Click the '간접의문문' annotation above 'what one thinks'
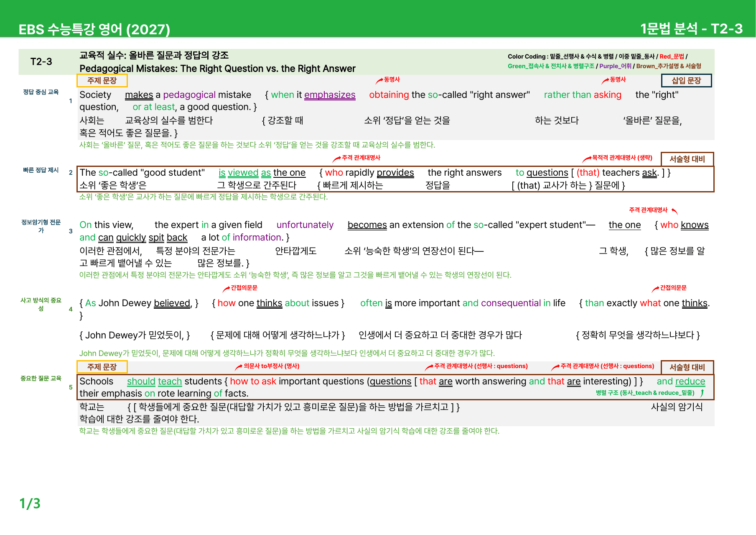The image size is (756, 535). pos(673,288)
